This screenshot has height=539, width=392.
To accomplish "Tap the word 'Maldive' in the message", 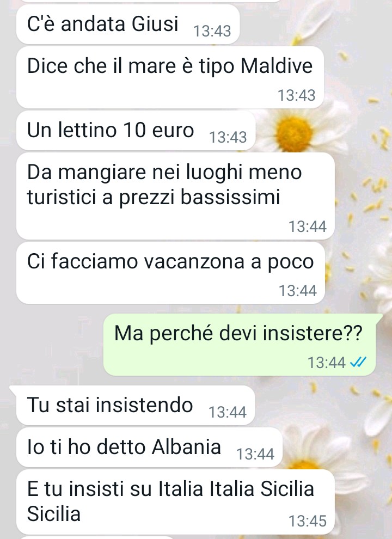I will [277, 66].
